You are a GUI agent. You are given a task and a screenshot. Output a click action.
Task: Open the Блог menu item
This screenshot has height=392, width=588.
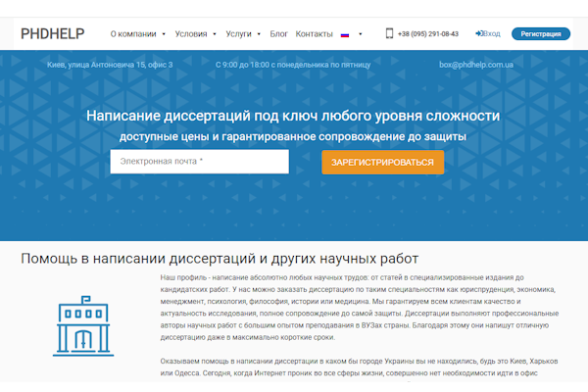click(x=278, y=34)
